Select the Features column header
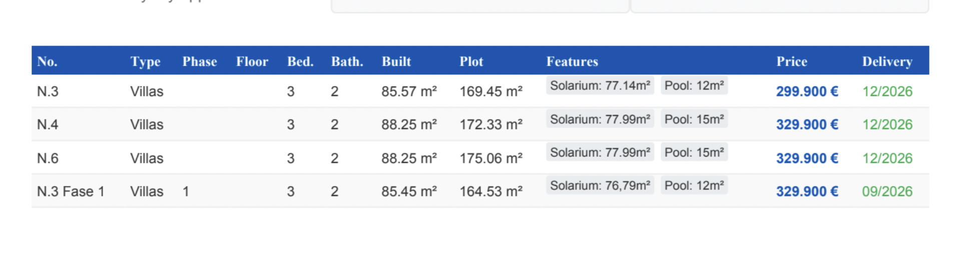This screenshot has width=980, height=257. pyautogui.click(x=572, y=61)
